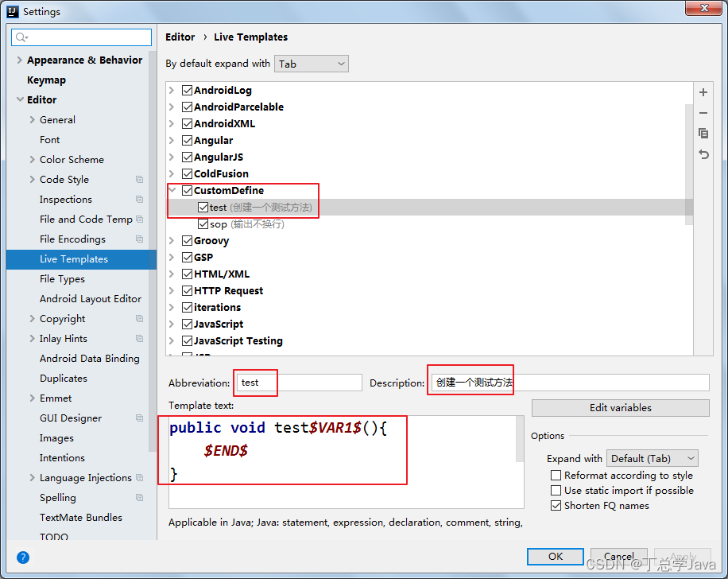The image size is (728, 579).
Task: Toggle the sop template checkbox
Action: pyautogui.click(x=203, y=224)
